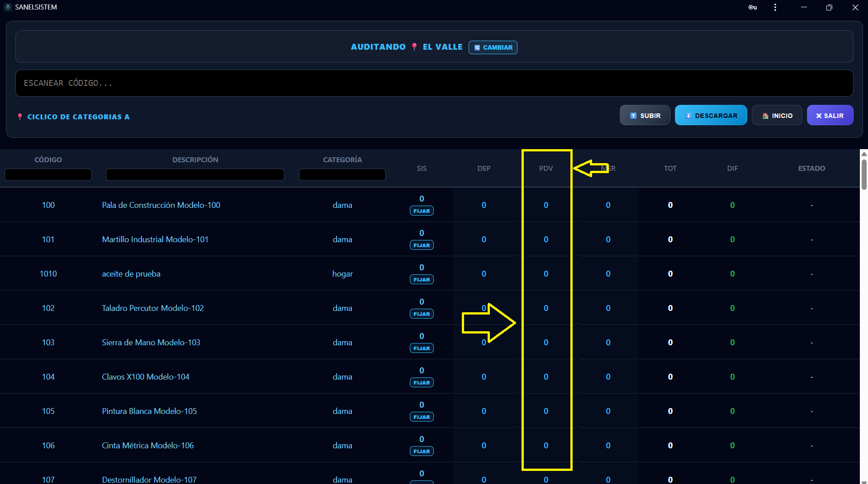The width and height of the screenshot is (868, 484).
Task: Click the DESCARGAR download button
Action: click(711, 116)
